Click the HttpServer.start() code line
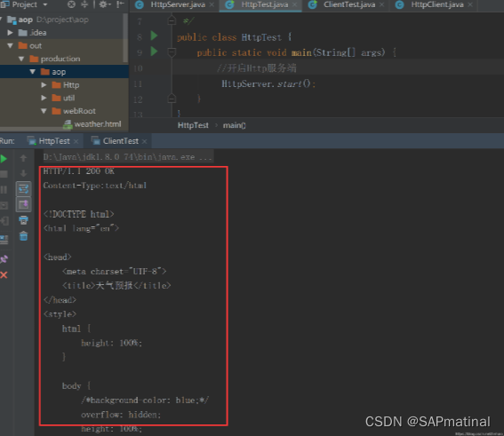Viewport: 504px width, 436px height. (268, 83)
